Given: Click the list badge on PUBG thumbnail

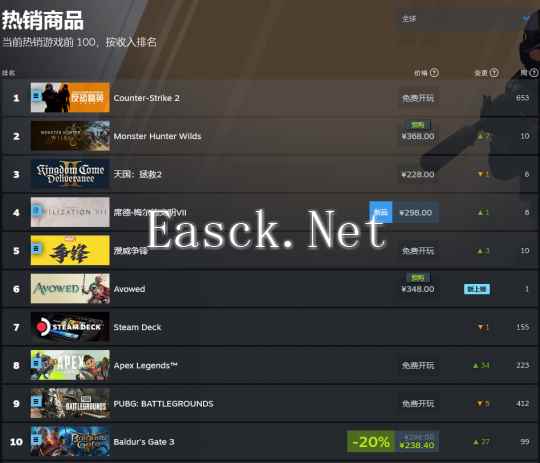Looking at the screenshot, I should pyautogui.click(x=37, y=401).
